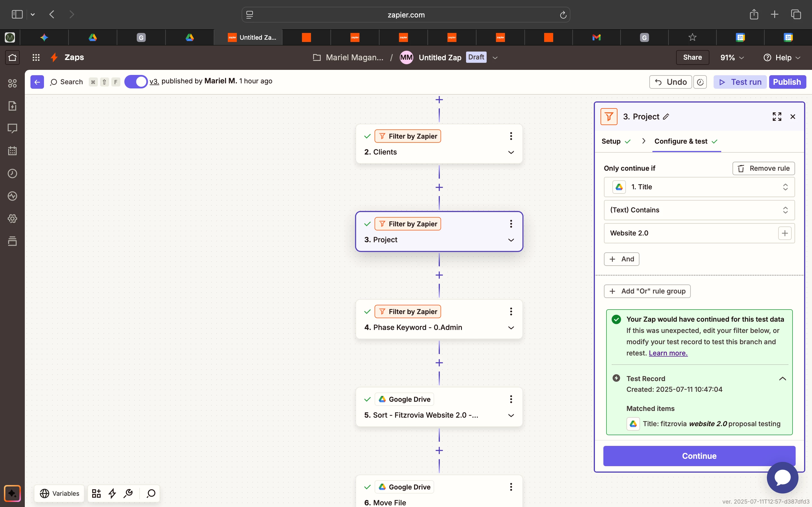Click the apps grid icon next to Zaps
812x507 pixels.
36,57
